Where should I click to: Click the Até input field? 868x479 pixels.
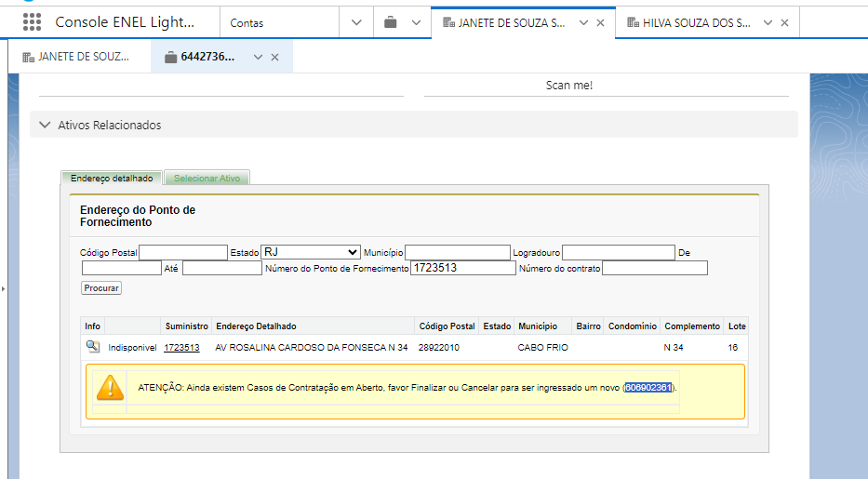pyautogui.click(x=222, y=268)
